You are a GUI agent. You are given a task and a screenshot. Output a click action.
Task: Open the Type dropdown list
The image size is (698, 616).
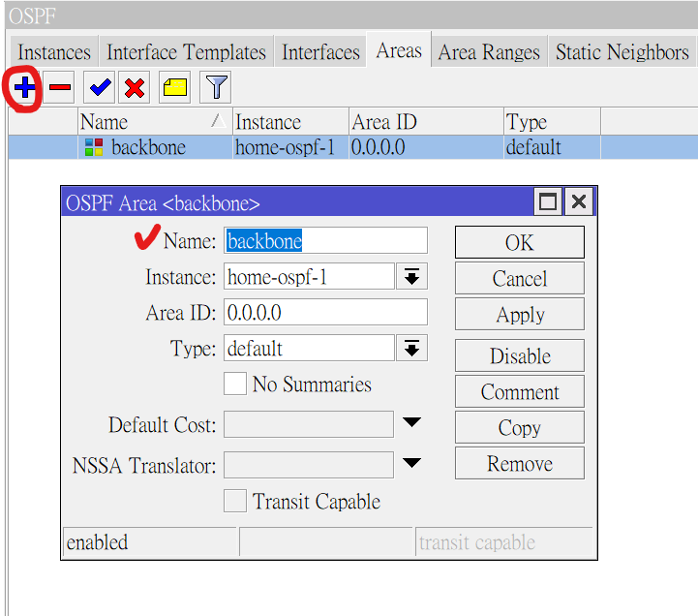coord(411,348)
